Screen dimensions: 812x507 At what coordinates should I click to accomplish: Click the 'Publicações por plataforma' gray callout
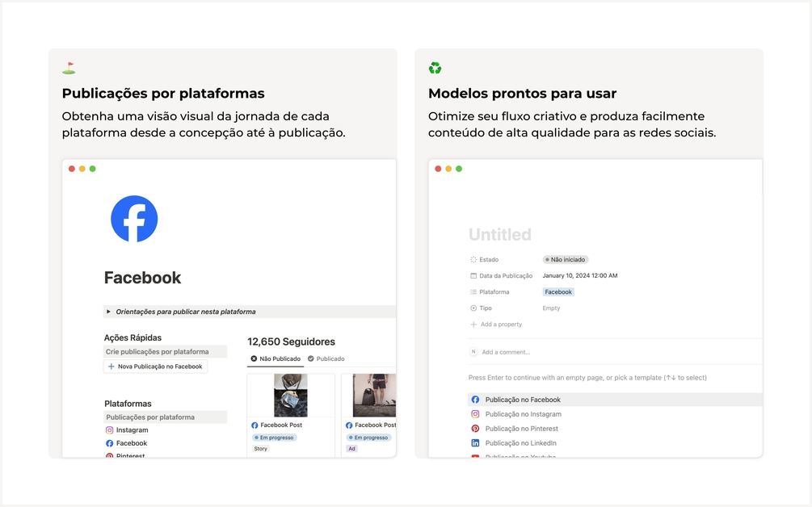165,417
